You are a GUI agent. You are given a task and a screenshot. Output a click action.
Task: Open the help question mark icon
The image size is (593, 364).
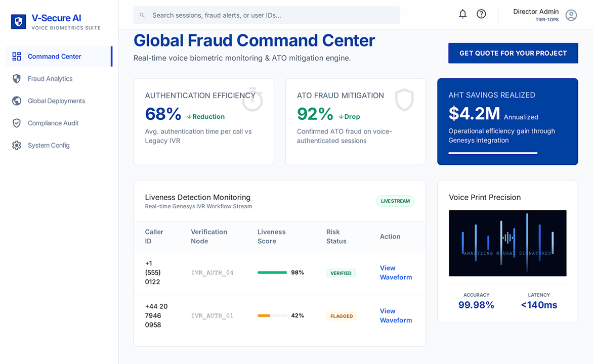tap(481, 14)
